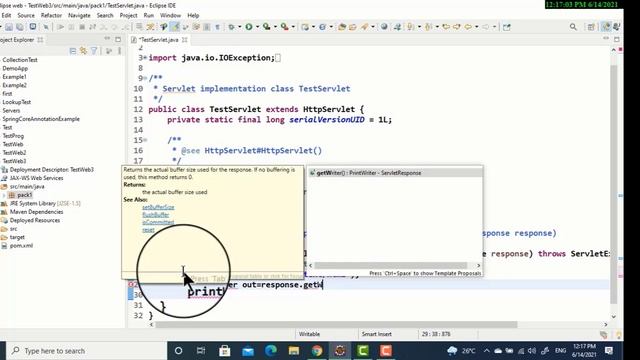Select the TestServlet.java editor tab
Screen dimensions: 640x360
[x=158, y=40]
